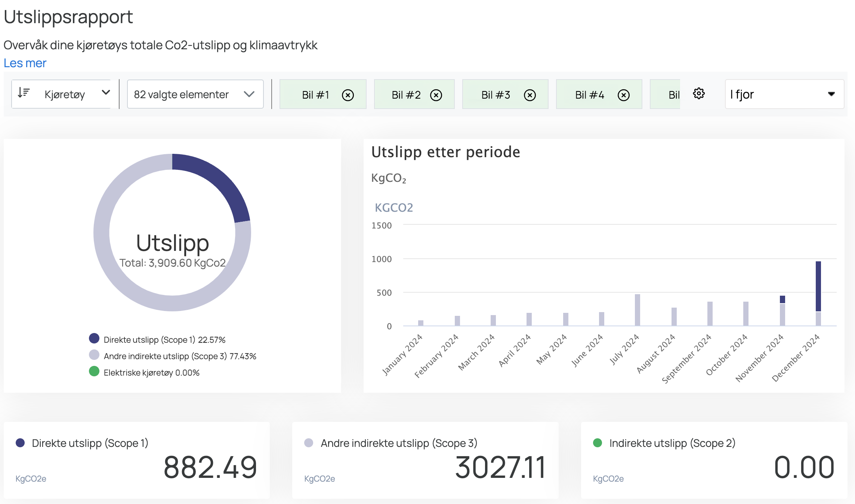Click the sort icon beside Kjøretøy
The width and height of the screenshot is (855, 504).
tap(24, 93)
